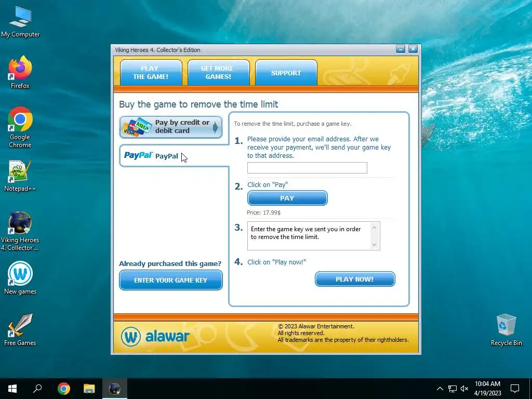Click the game key box scroll down arrow

374,245
